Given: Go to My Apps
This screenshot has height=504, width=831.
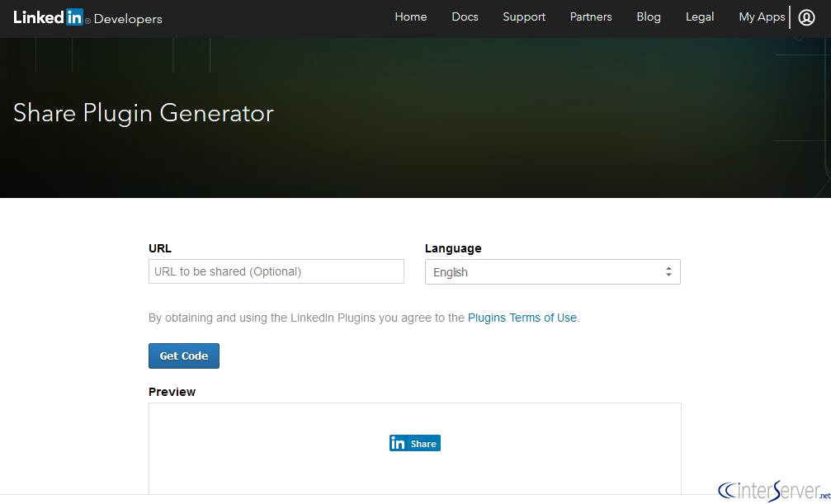Looking at the screenshot, I should click(x=763, y=17).
